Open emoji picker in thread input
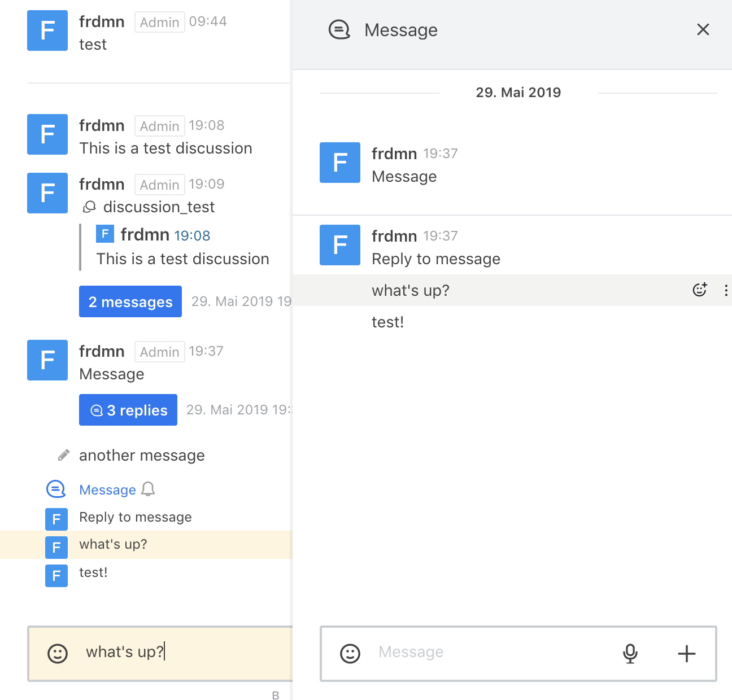The width and height of the screenshot is (732, 700). click(x=350, y=654)
